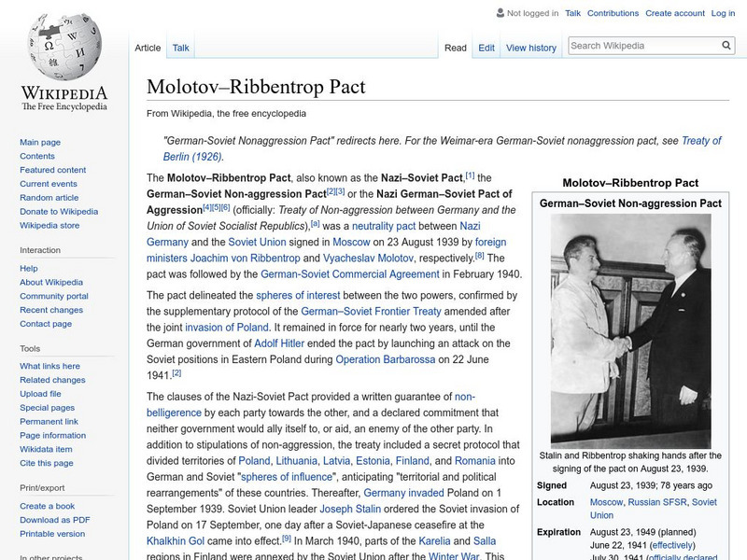Click Download as PDF
Screen dimensions: 747x560
click(x=55, y=520)
